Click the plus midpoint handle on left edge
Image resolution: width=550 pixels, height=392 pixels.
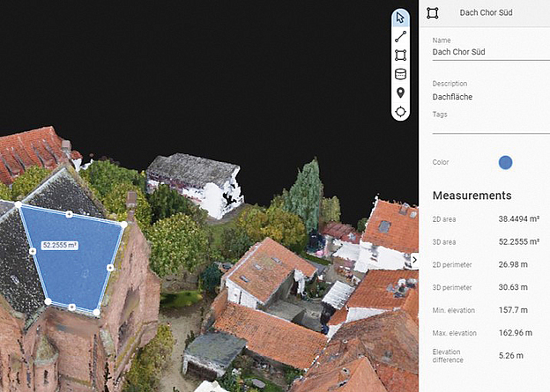[33, 251]
